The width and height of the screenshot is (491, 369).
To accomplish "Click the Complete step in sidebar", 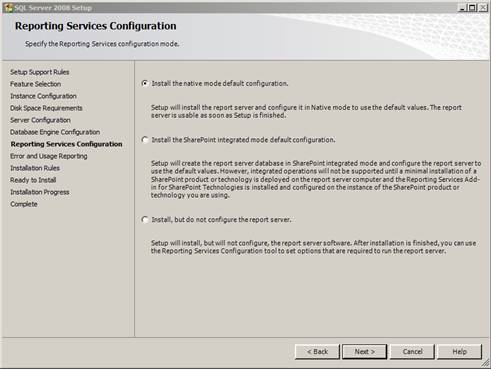I will (x=24, y=204).
